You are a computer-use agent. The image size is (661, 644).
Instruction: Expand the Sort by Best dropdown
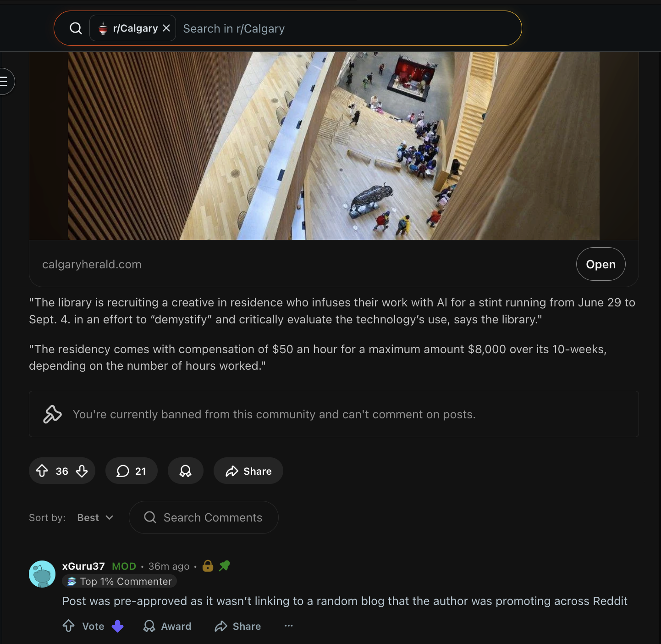click(95, 517)
